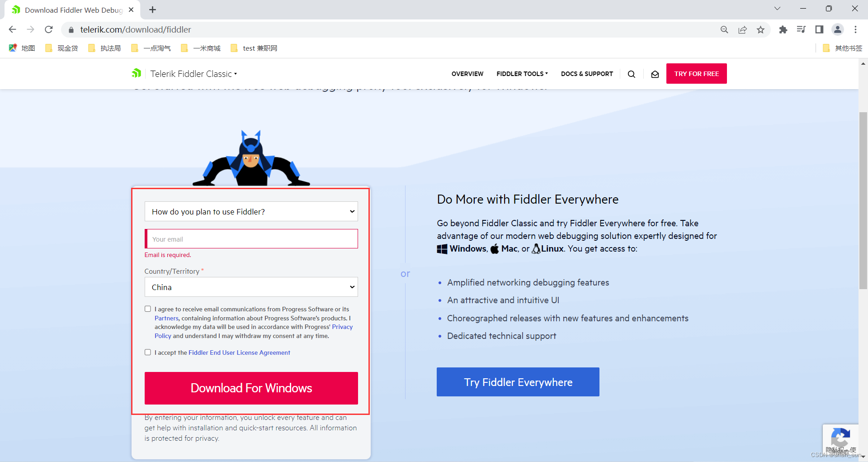Open the 其他书签 bookmarks folder

point(843,48)
